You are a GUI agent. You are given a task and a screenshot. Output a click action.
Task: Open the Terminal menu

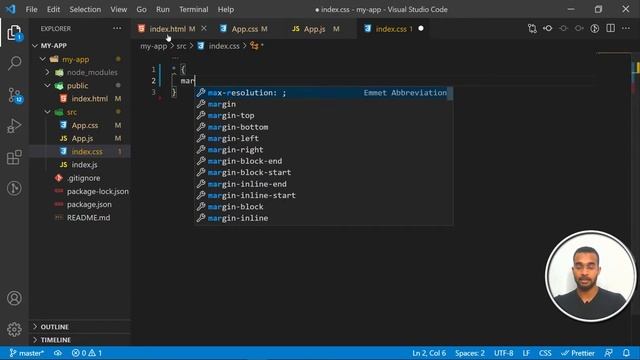coord(193,9)
